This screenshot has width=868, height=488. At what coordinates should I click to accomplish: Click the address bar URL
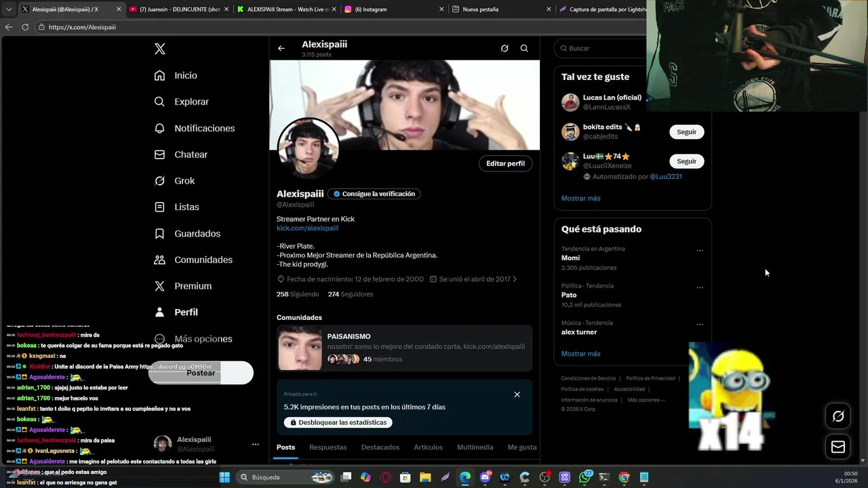(82, 27)
